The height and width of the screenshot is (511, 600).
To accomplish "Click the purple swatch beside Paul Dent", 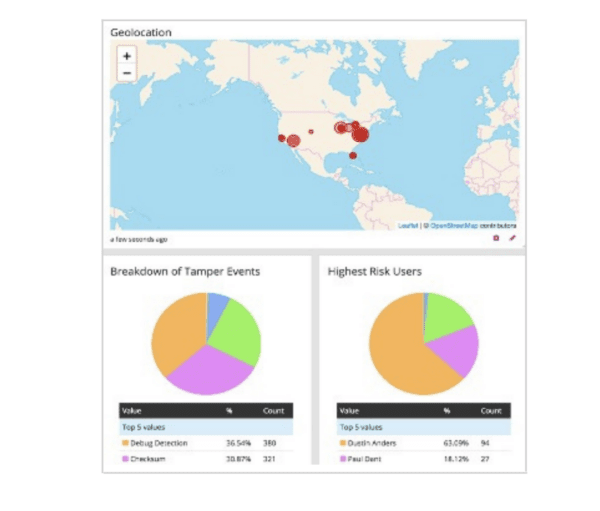I will (x=343, y=459).
